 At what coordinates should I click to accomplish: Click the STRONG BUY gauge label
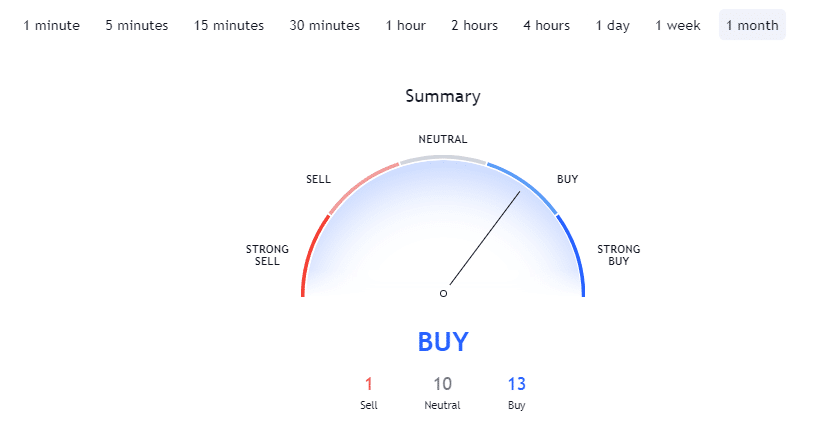click(619, 255)
